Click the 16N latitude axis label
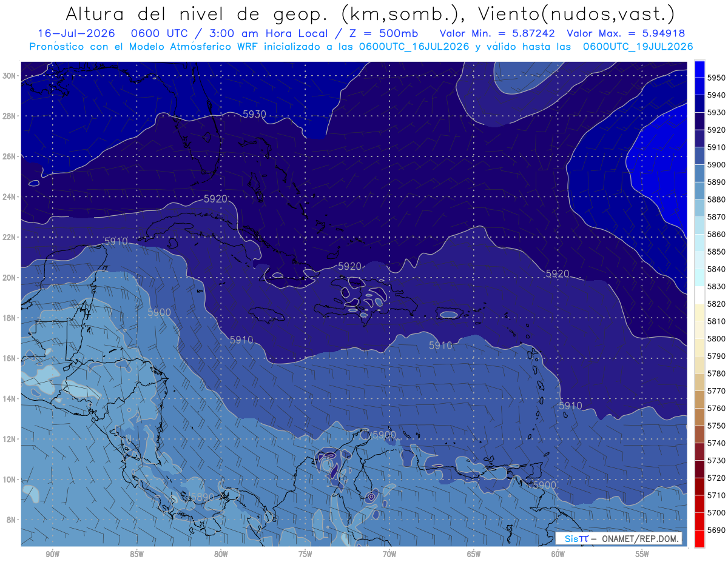This screenshot has width=728, height=562. 9,358
